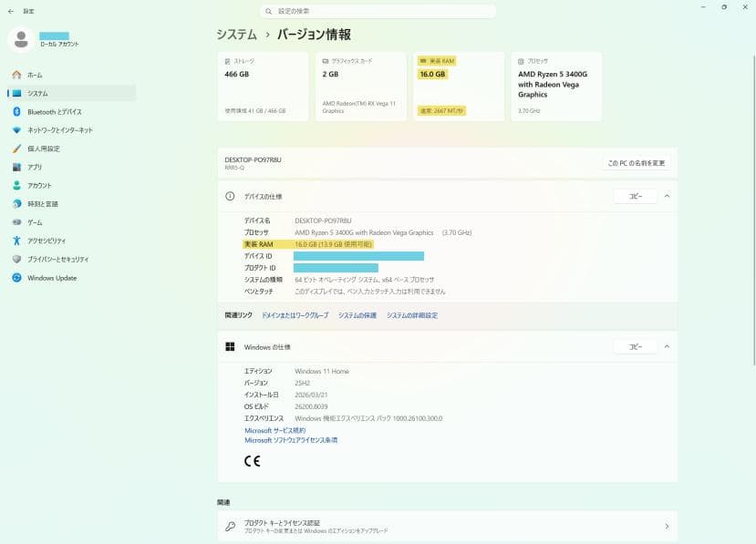Open Microsoft サービス規約 link
This screenshot has width=756, height=544.
(274, 430)
